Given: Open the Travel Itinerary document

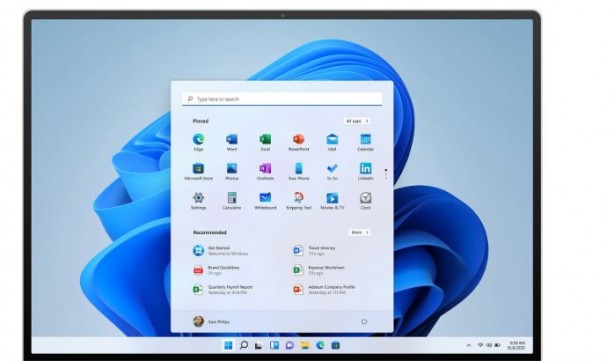Looking at the screenshot, I should 314,251.
